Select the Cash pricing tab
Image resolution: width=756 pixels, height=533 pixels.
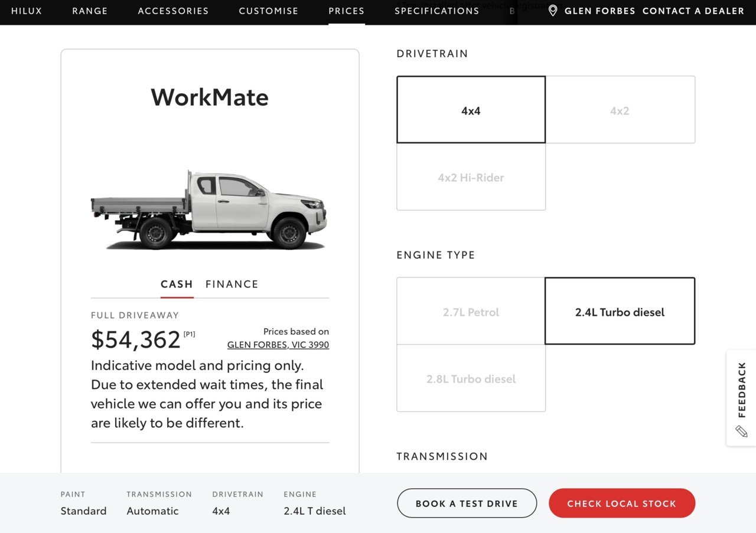click(177, 284)
